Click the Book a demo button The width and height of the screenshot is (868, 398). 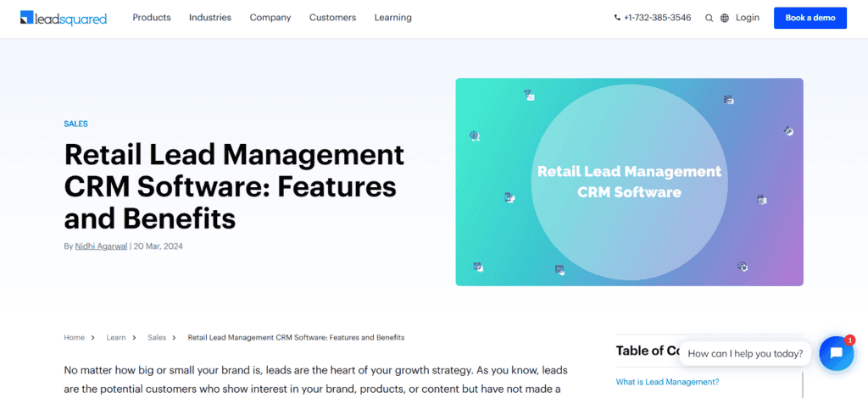coord(810,18)
